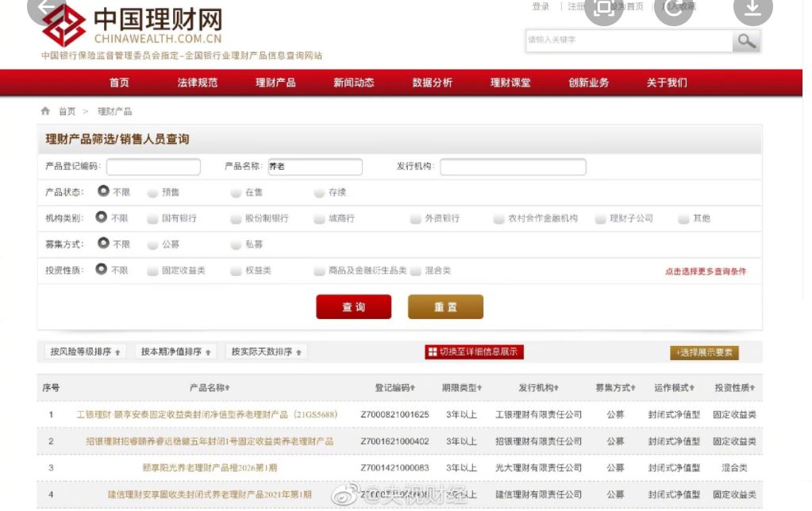Click 首页 breadcrumb link
Image resolution: width=812 pixels, height=511 pixels.
click(67, 111)
